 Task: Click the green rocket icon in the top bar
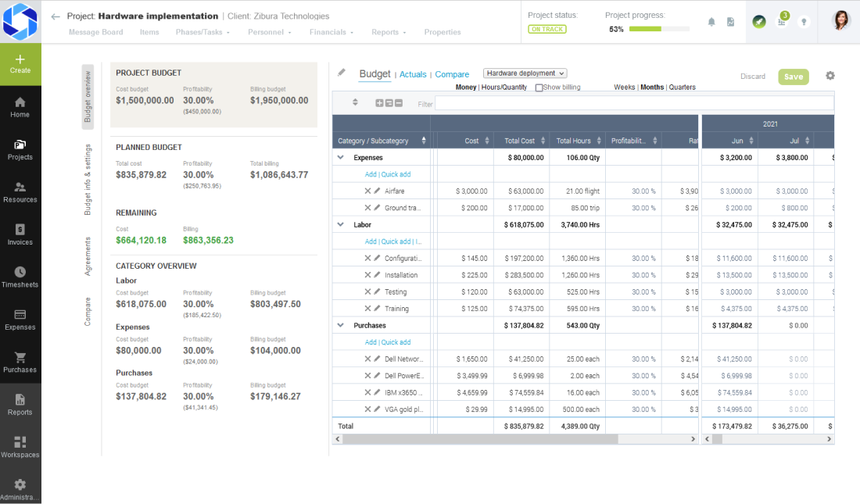click(758, 22)
